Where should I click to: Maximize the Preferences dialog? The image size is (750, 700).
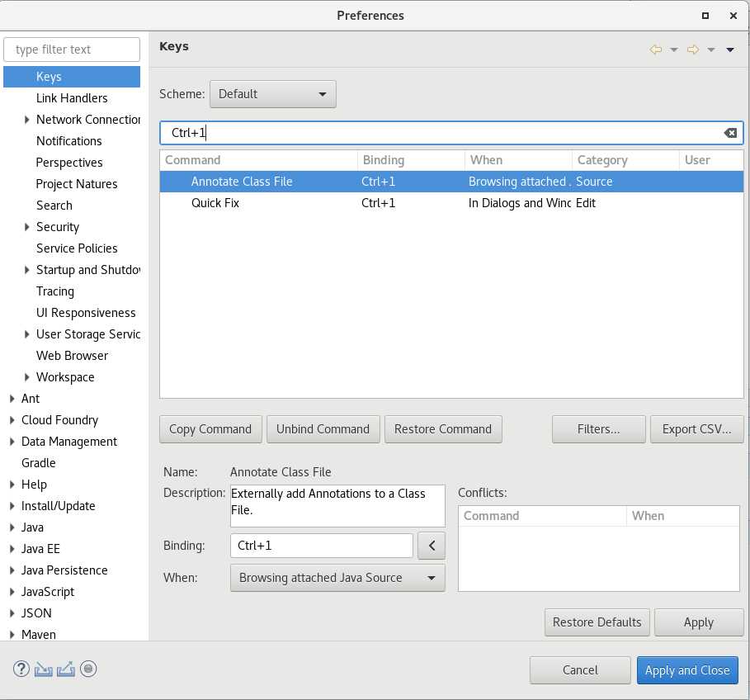(705, 16)
